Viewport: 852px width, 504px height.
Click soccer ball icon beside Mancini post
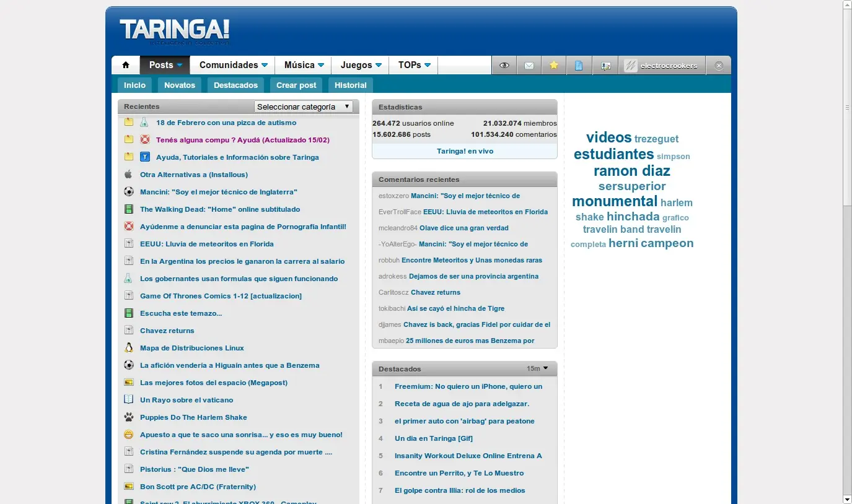click(129, 192)
